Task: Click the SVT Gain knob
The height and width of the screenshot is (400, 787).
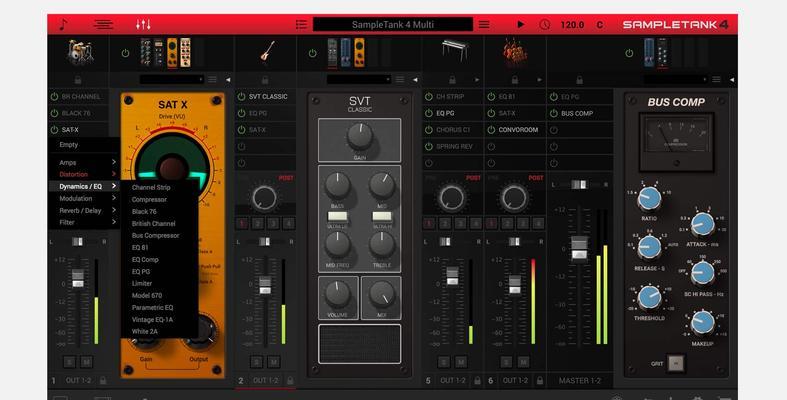Action: click(359, 136)
